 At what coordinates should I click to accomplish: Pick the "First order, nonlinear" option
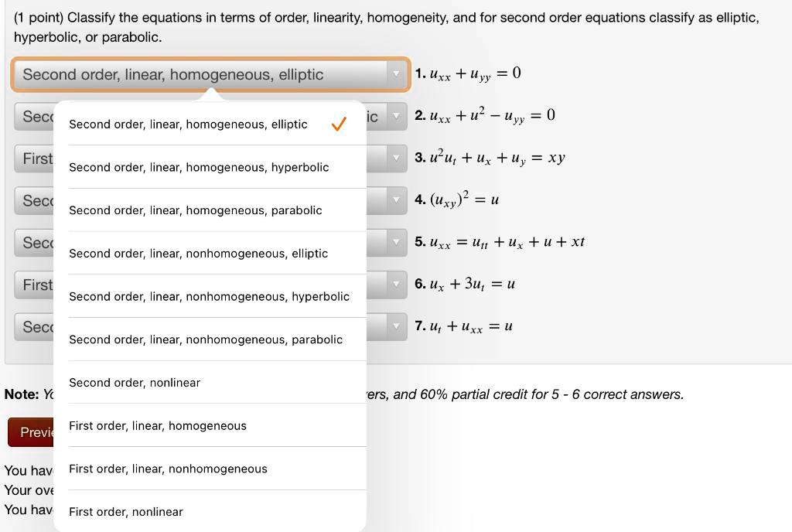pyautogui.click(x=125, y=511)
